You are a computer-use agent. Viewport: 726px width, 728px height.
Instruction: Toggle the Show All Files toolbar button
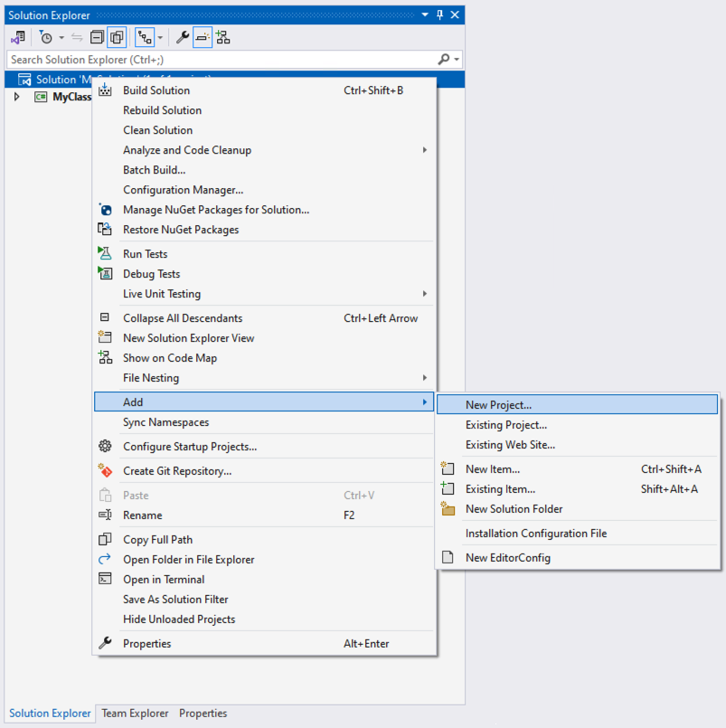coord(117,37)
